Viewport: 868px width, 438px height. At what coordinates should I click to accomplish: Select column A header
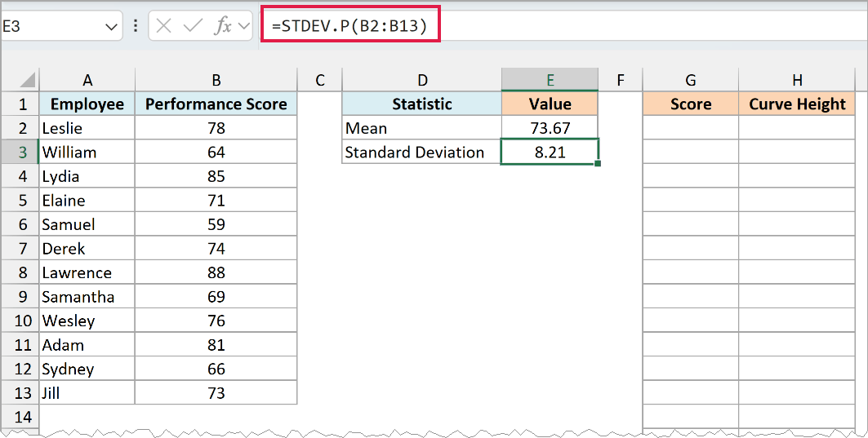[87, 80]
